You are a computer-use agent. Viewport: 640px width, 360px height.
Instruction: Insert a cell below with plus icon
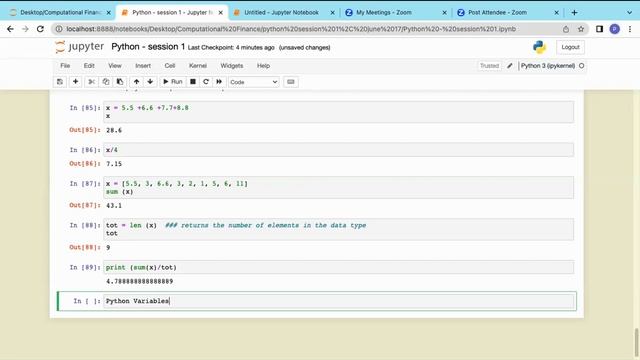click(76, 82)
